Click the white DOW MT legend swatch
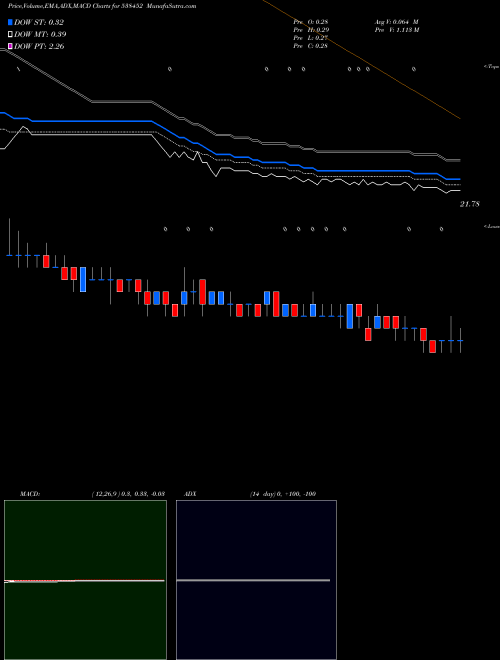This screenshot has height=660, width=500. point(10,35)
